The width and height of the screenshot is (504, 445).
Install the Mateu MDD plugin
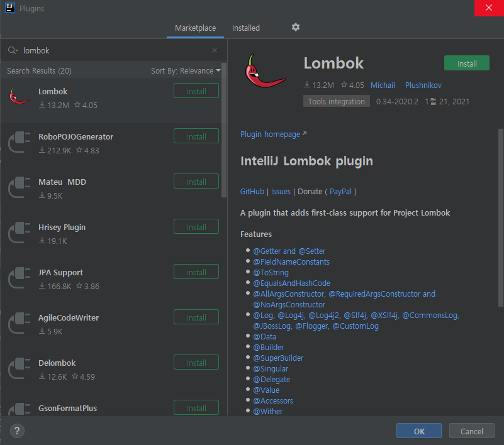(x=196, y=182)
